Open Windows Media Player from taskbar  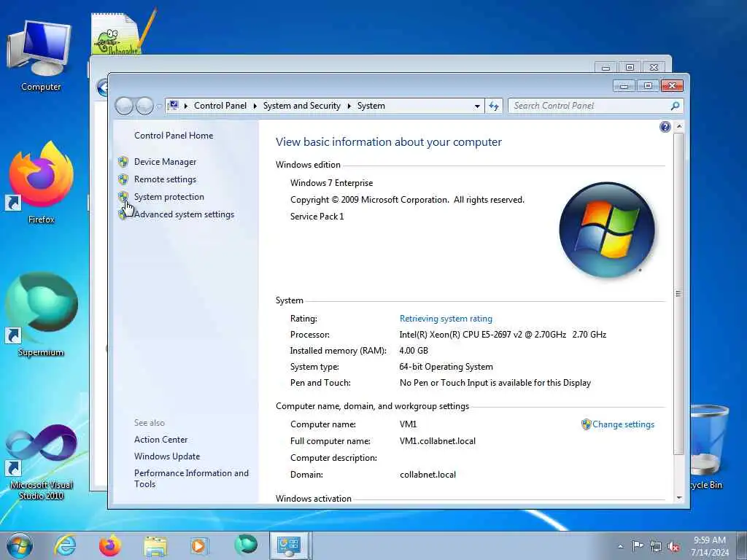[199, 545]
